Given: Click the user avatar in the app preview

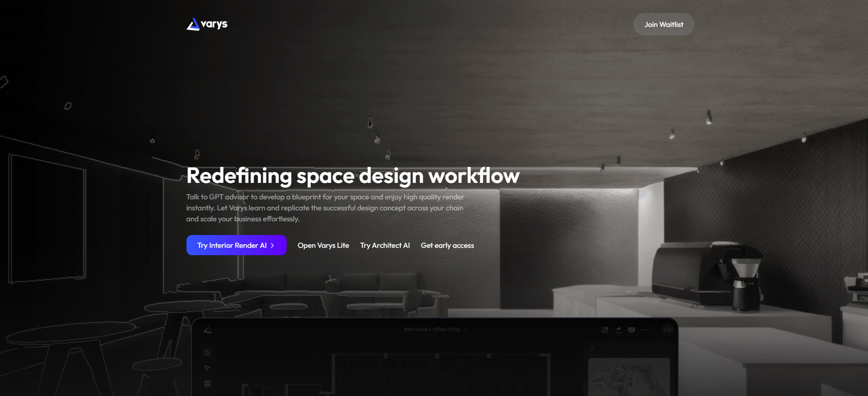Looking at the screenshot, I should tap(668, 330).
